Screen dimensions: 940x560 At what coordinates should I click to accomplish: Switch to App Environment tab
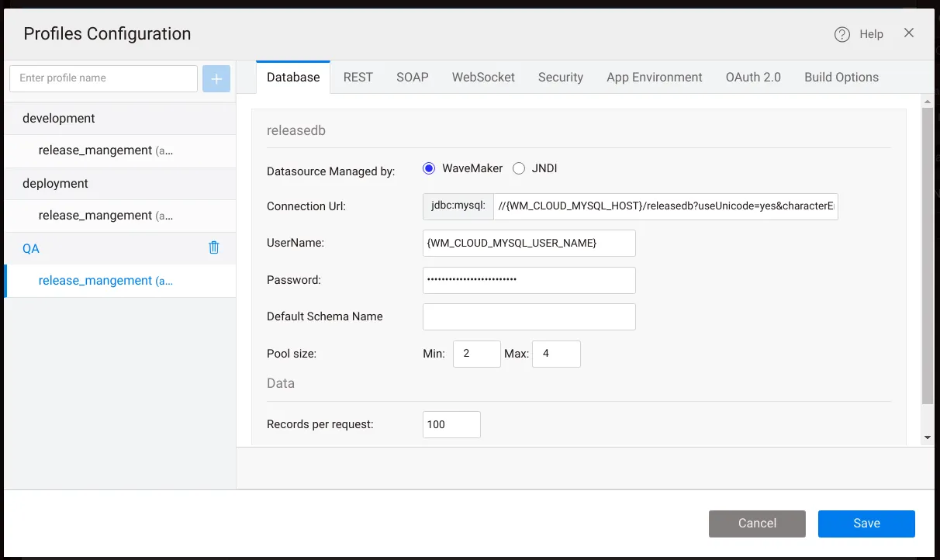click(655, 77)
